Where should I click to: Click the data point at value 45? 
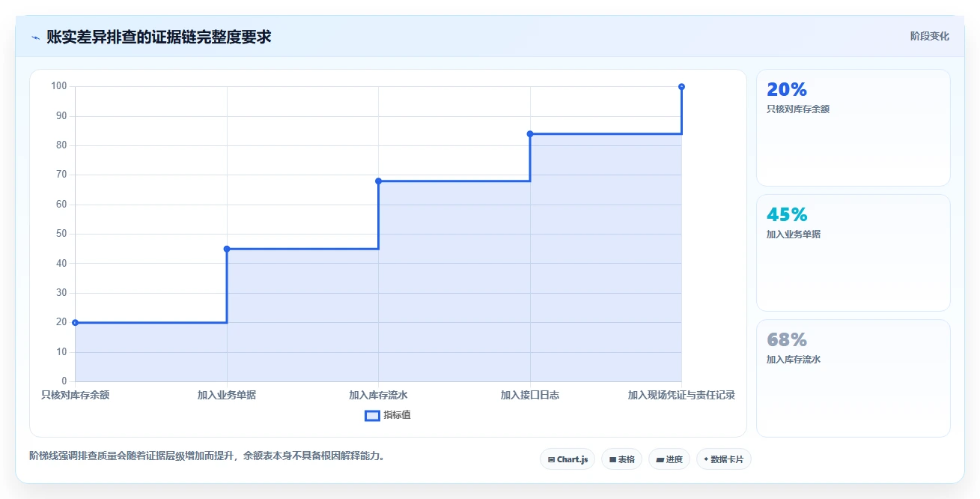(x=227, y=249)
